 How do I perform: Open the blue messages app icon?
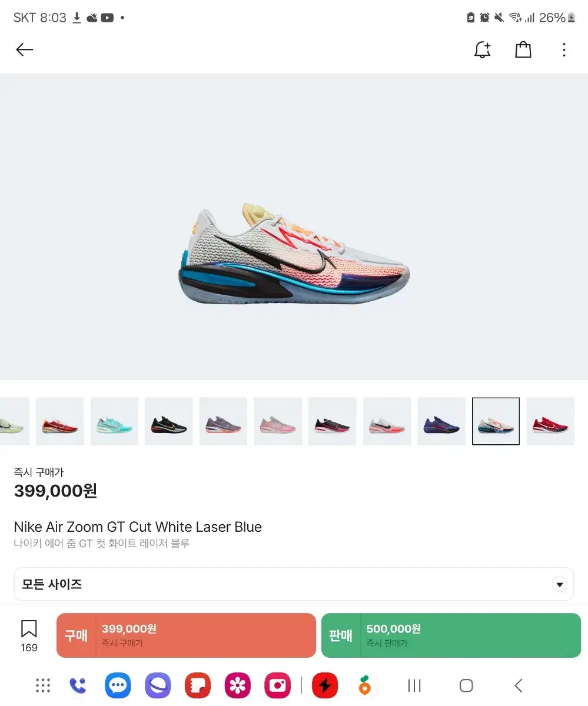pyautogui.click(x=118, y=685)
